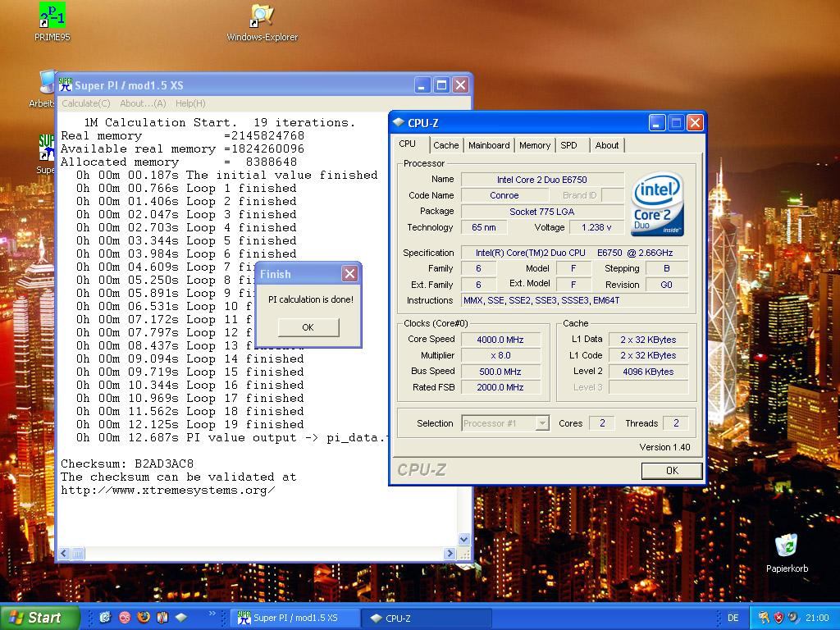Click the red round Quick Launch icon
840x630 pixels.
(125, 617)
